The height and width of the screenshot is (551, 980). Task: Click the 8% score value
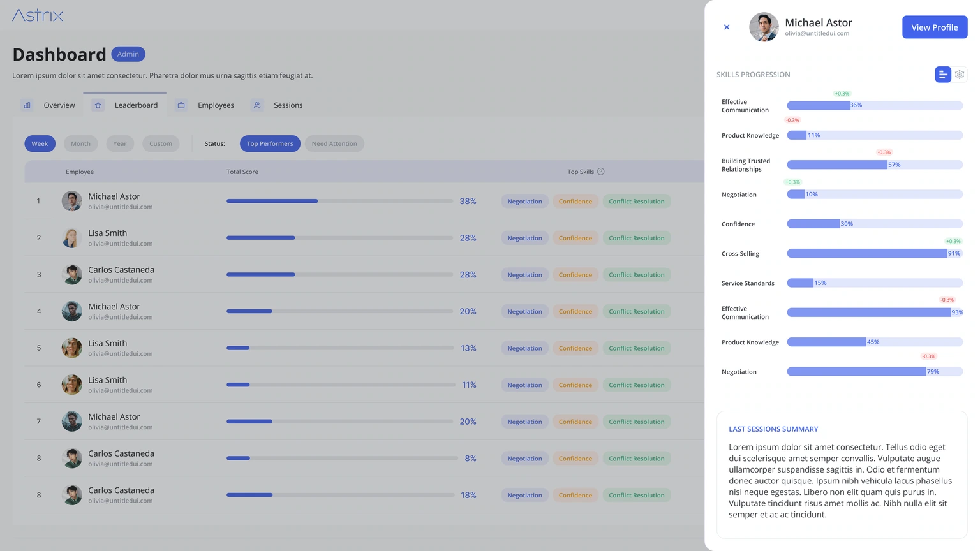pos(471,458)
